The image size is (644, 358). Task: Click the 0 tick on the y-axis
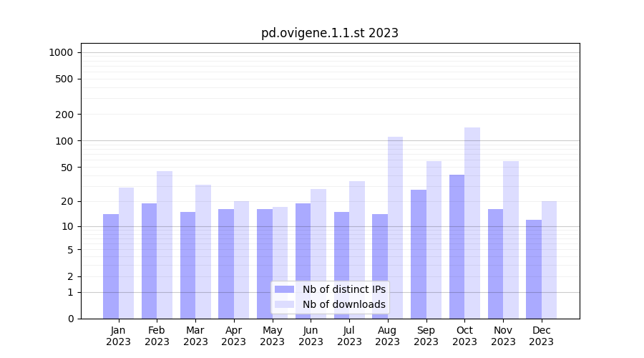click(x=70, y=319)
